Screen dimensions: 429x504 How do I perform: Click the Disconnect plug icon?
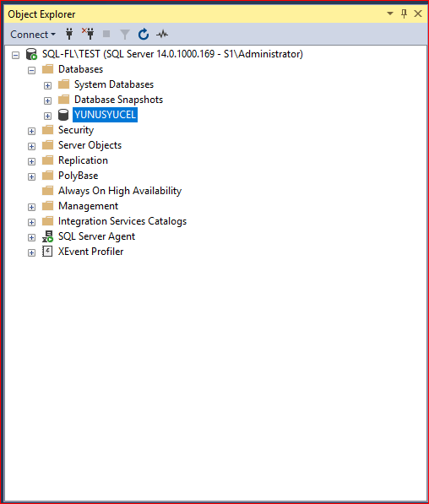tap(88, 34)
